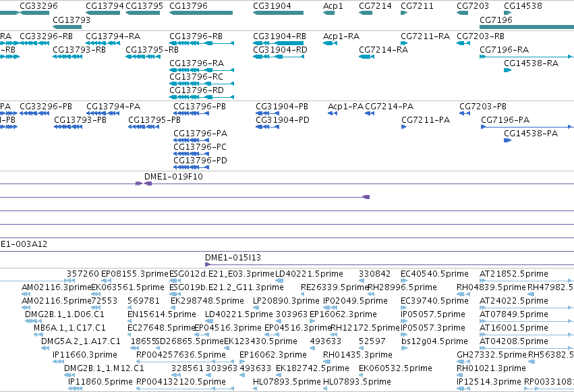This screenshot has height=392, width=574.
Task: Click transcript CG13795-RB
Action: pos(143,57)
